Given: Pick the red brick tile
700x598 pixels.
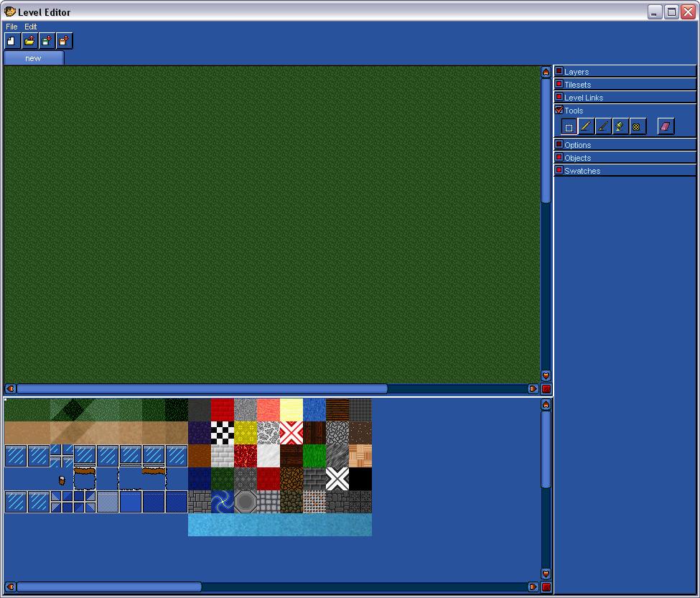Looking at the screenshot, I should 223,410.
